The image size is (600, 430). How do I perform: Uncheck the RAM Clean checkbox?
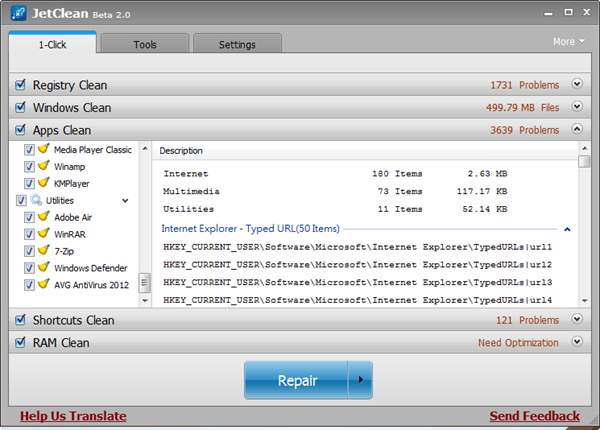click(20, 342)
